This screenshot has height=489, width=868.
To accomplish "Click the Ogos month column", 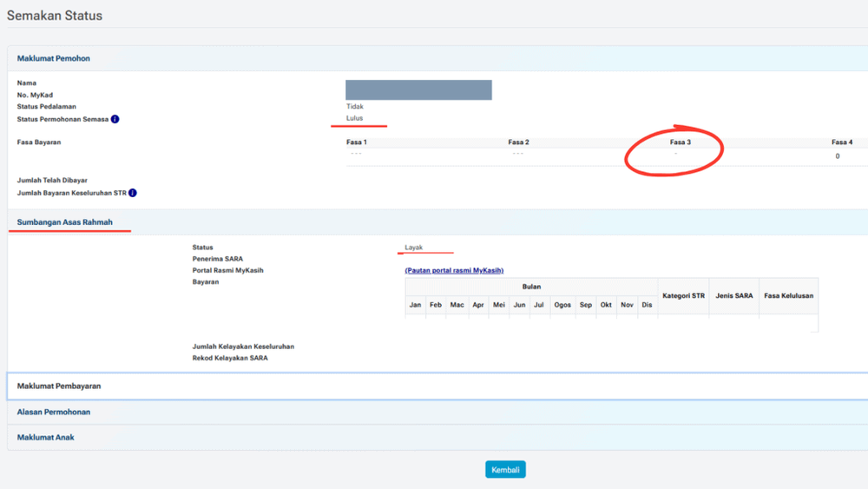I will 562,305.
